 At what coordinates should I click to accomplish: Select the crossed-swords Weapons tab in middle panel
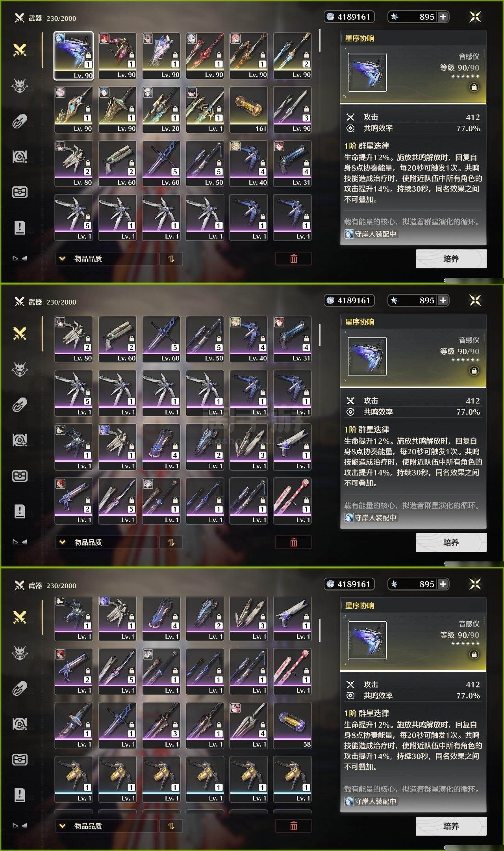click(20, 334)
